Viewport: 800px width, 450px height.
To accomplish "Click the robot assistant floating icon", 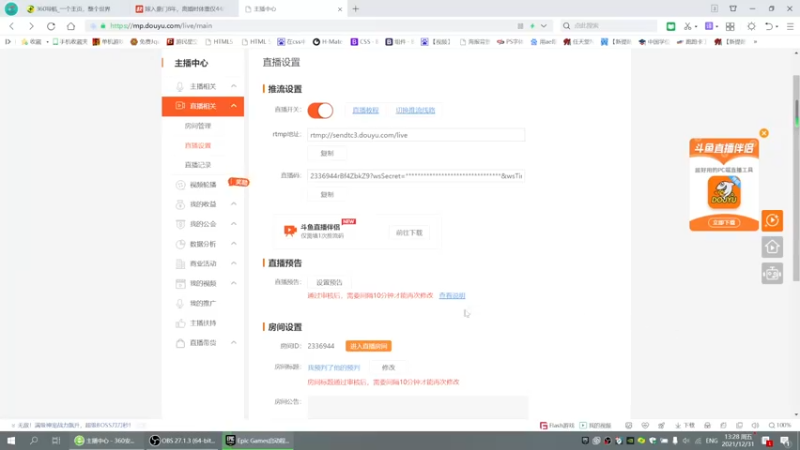I will coord(772,273).
